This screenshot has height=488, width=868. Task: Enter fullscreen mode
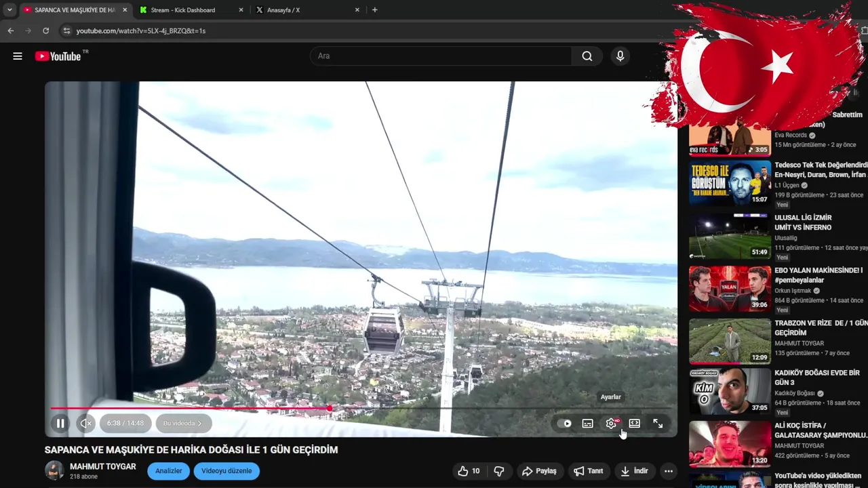658,424
